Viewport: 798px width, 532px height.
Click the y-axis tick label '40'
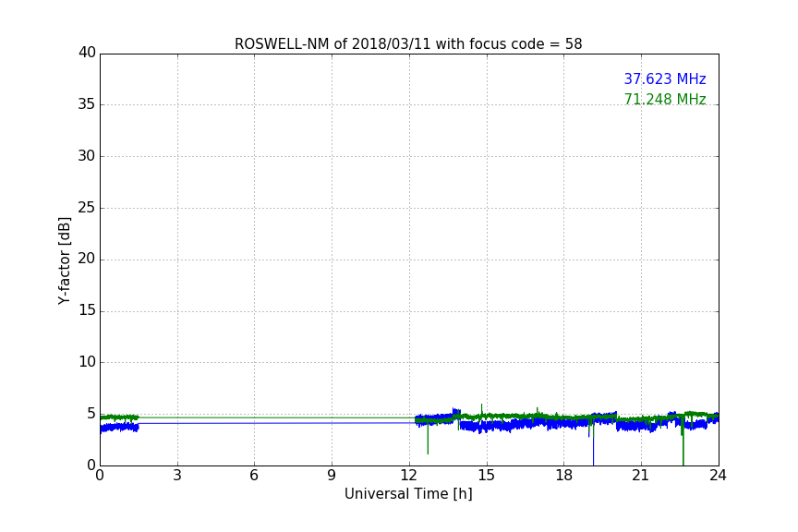(x=87, y=53)
